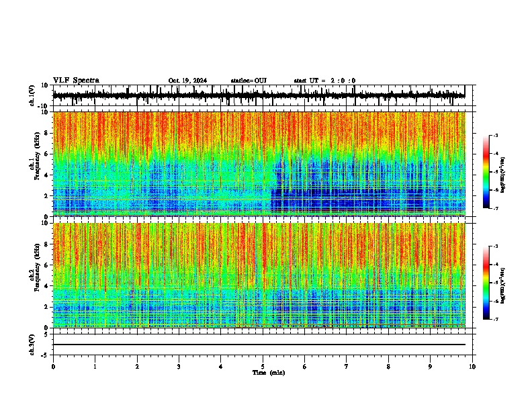532x411 pixels.
Task: Click the "Time (min)" axis title
Action: (x=269, y=373)
